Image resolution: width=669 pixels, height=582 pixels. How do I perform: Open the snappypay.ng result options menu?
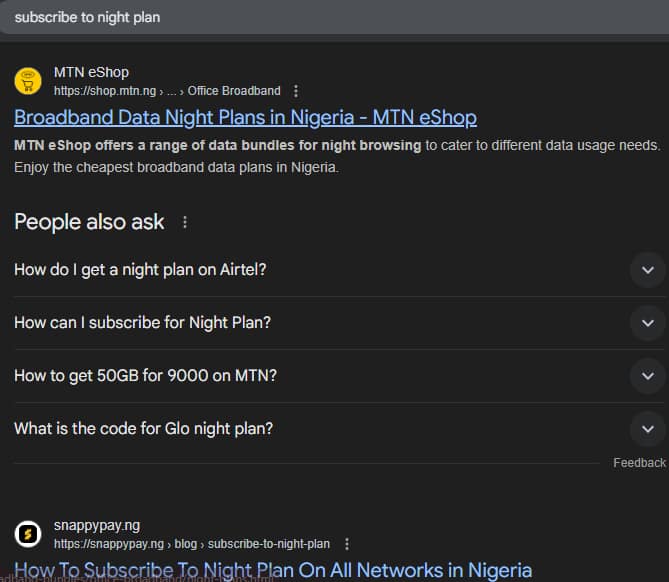click(x=347, y=544)
